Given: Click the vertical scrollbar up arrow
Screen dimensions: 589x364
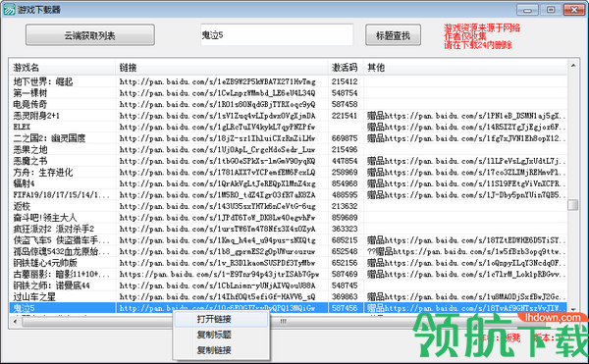Looking at the screenshot, I should tap(573, 66).
